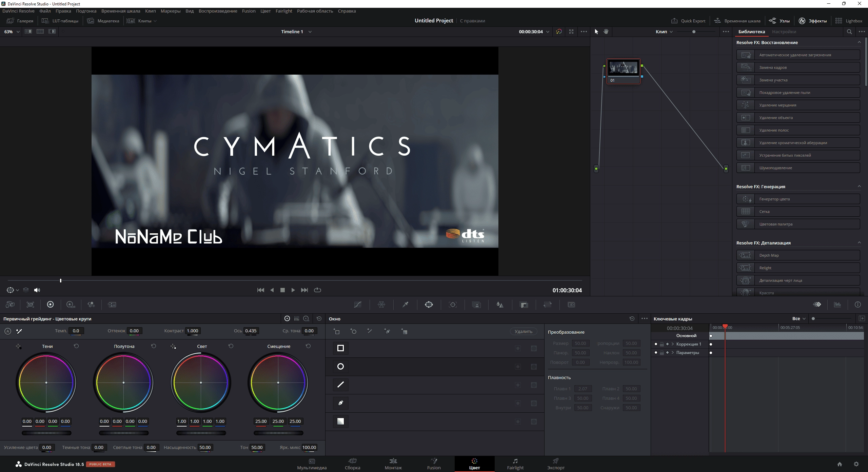Enable Auto balance button (A)
868x472 pixels.
(x=8, y=331)
